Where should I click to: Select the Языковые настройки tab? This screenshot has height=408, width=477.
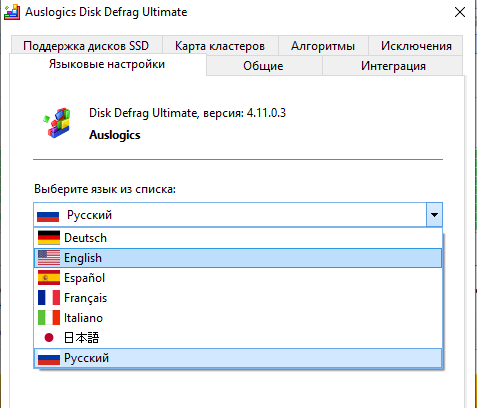pyautogui.click(x=107, y=64)
